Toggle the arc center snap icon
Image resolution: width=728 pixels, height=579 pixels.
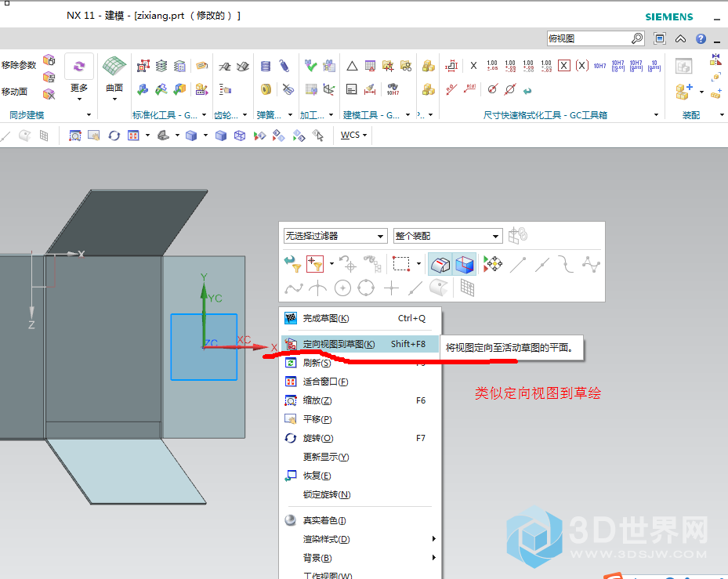pyautogui.click(x=342, y=288)
